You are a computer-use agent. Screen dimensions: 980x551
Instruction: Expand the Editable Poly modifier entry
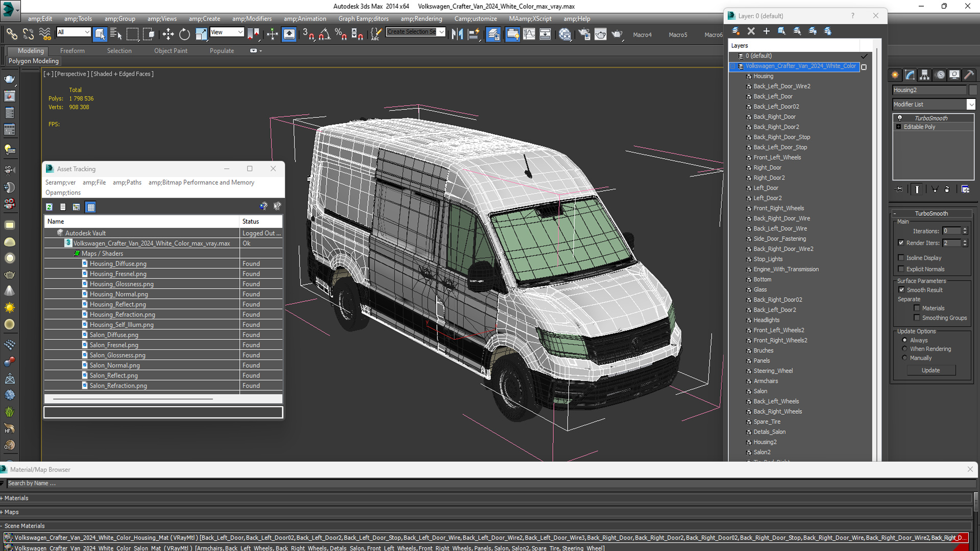tap(898, 127)
